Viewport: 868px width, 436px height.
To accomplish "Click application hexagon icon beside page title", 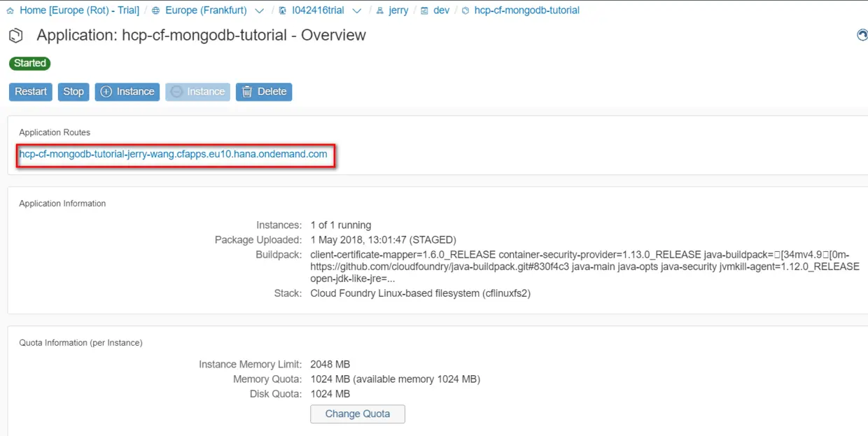I will point(16,36).
